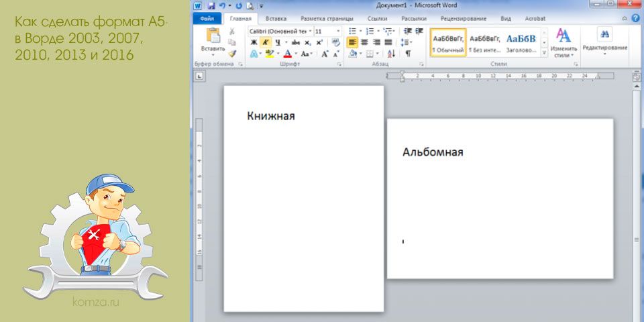Apply subscript formatting
The width and height of the screenshot is (644, 322).
pos(308,42)
